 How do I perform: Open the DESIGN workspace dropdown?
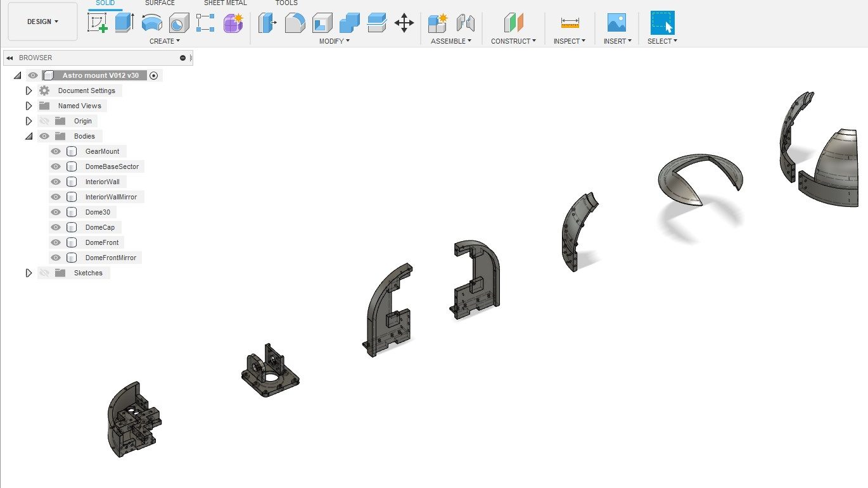coord(42,22)
